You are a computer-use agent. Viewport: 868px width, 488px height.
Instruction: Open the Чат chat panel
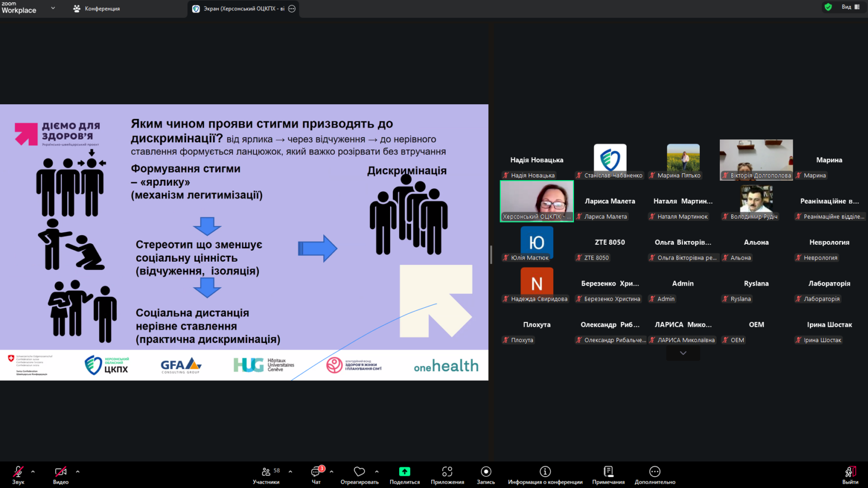pos(316,472)
